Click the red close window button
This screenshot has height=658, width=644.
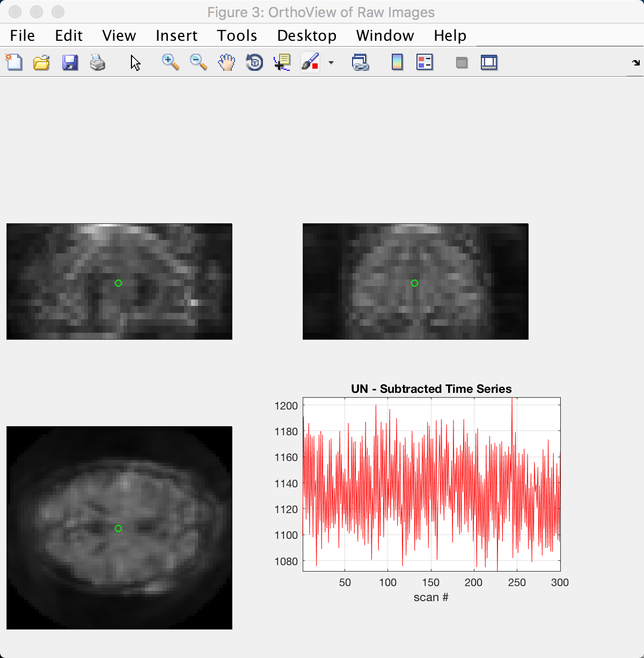15,12
